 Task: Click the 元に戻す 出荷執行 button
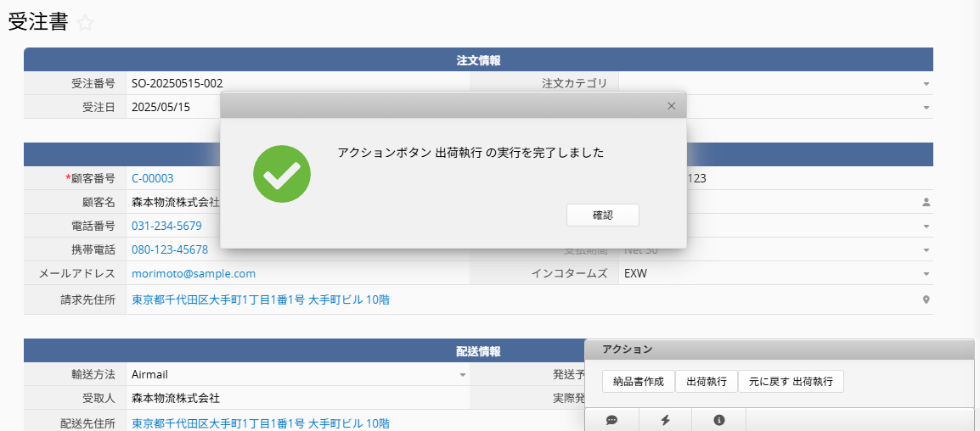pyautogui.click(x=791, y=381)
